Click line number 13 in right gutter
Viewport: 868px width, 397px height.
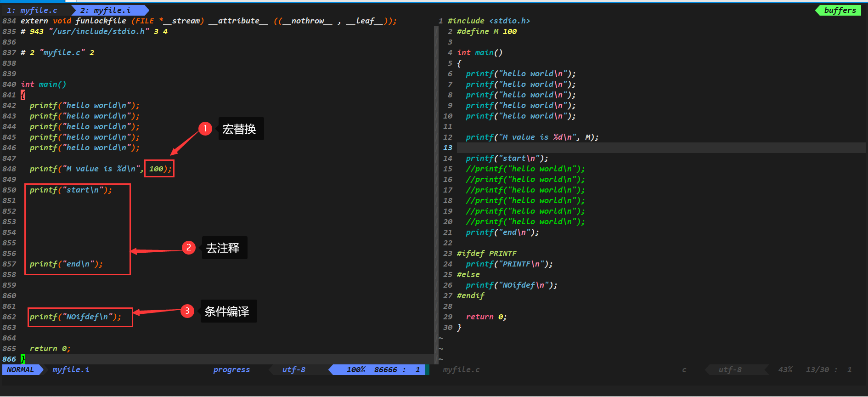click(448, 148)
